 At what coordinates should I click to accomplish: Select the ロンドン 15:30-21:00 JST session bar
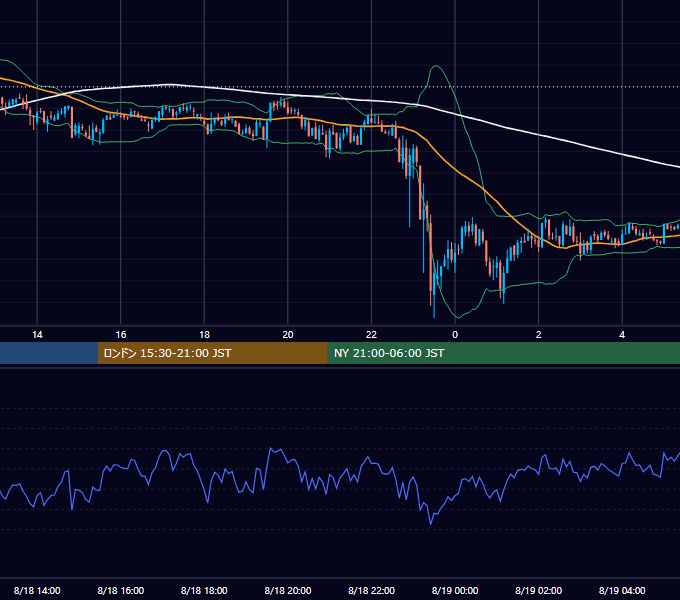pyautogui.click(x=212, y=353)
